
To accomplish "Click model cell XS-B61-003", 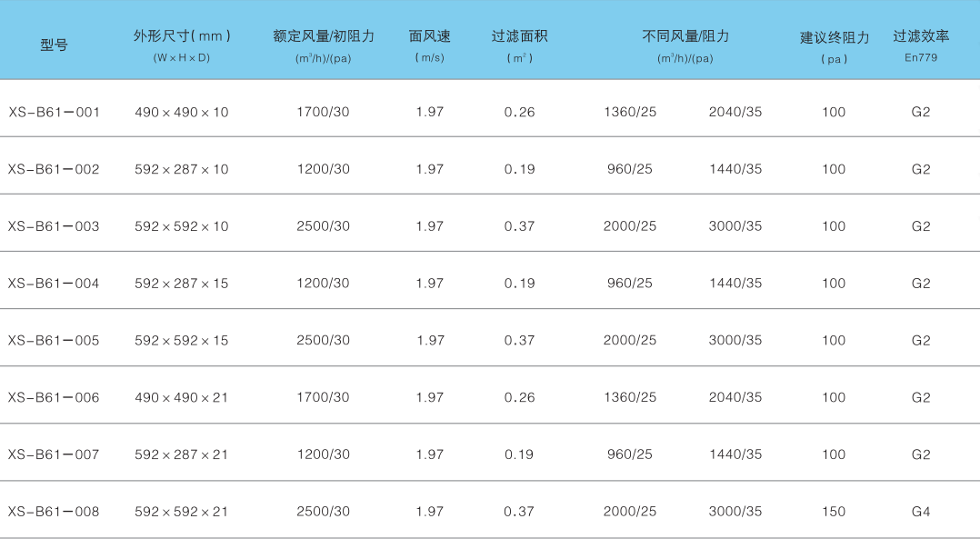I will click(54, 226).
